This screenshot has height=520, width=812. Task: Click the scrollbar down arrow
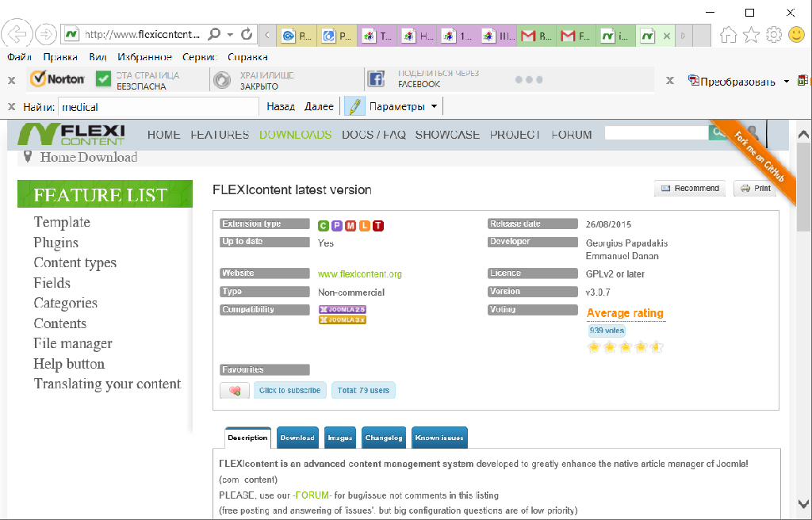point(803,503)
